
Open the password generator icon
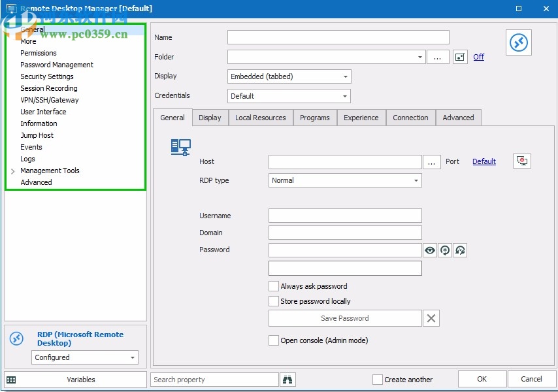pos(444,250)
